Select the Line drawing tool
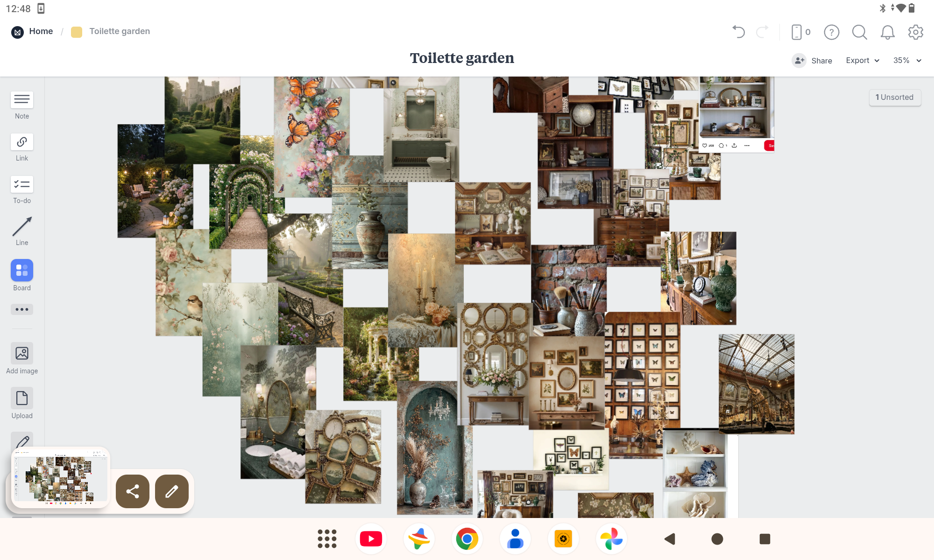This screenshot has width=934, height=560. (x=22, y=227)
